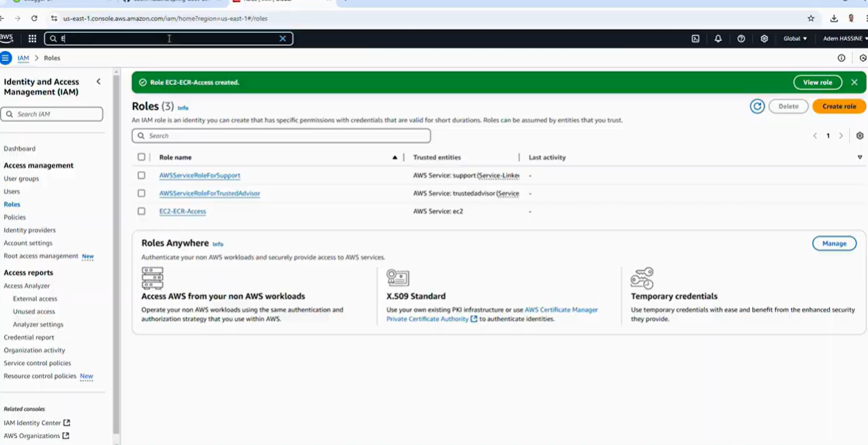The width and height of the screenshot is (868, 445).
Task: Bookmark this page with the star
Action: [811, 18]
